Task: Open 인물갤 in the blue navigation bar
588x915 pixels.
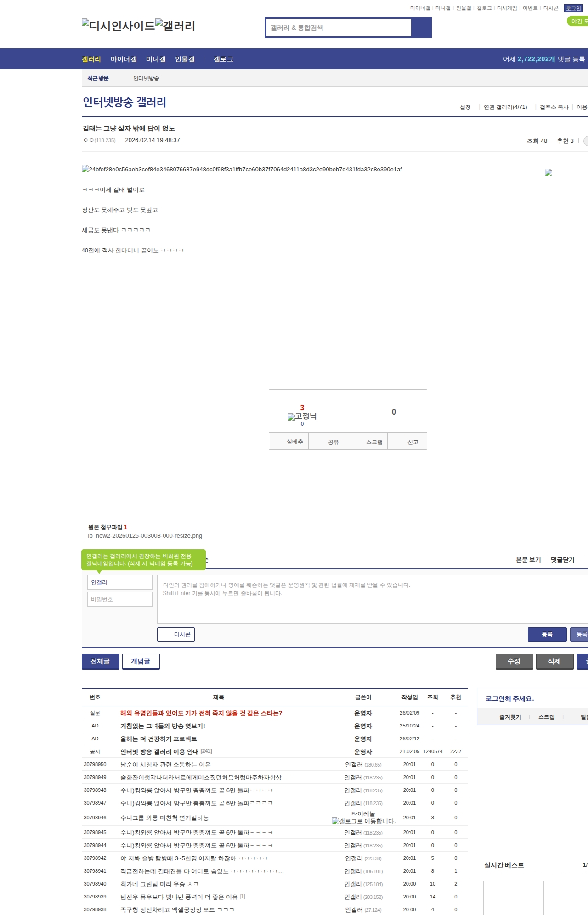Action: pos(185,59)
